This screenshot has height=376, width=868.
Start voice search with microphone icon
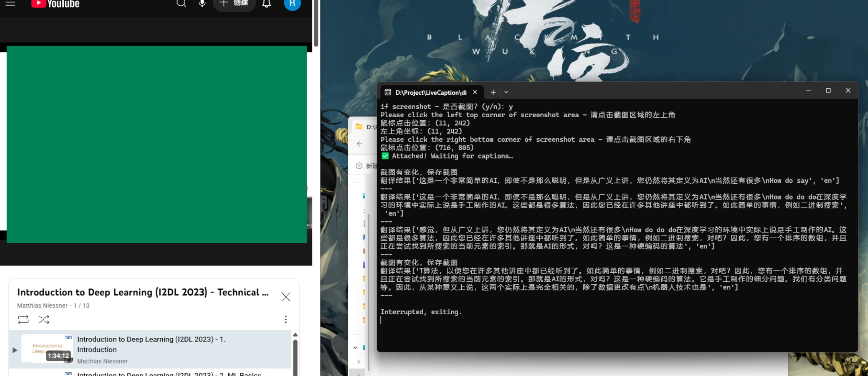[x=202, y=3]
